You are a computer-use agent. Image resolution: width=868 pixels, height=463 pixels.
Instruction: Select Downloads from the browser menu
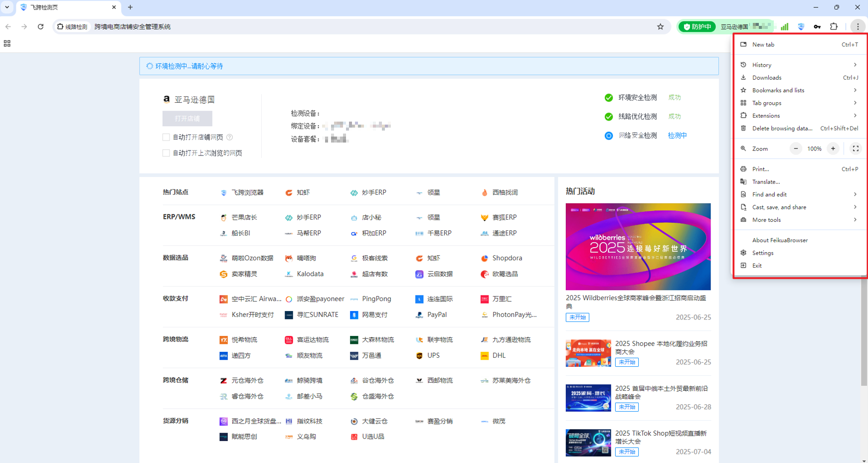coord(767,78)
